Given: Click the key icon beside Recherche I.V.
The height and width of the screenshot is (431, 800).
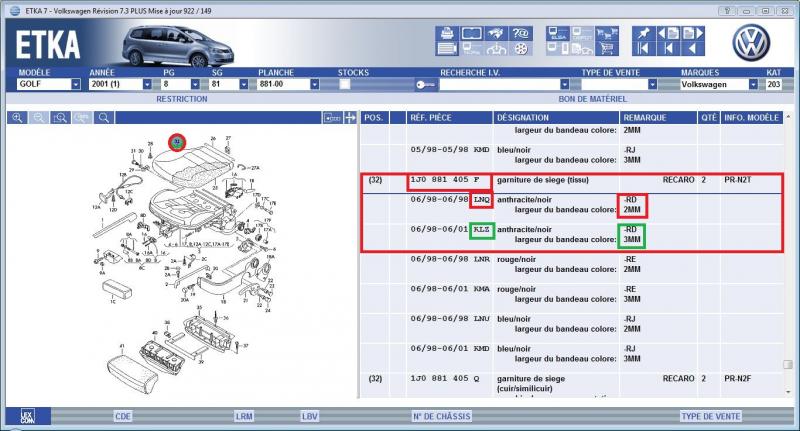Looking at the screenshot, I should pos(426,85).
